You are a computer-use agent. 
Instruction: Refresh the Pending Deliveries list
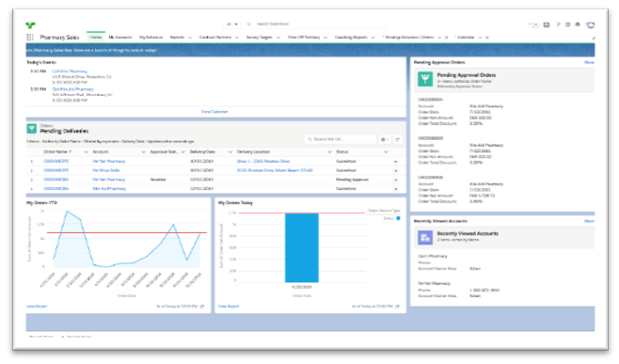click(398, 139)
